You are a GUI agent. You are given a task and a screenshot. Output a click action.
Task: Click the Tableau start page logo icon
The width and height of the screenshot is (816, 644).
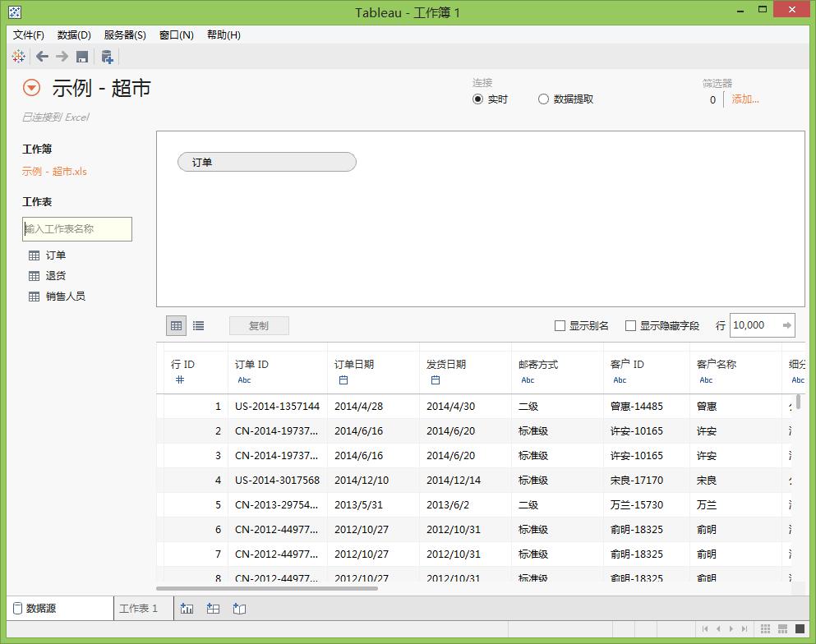pyautogui.click(x=18, y=57)
